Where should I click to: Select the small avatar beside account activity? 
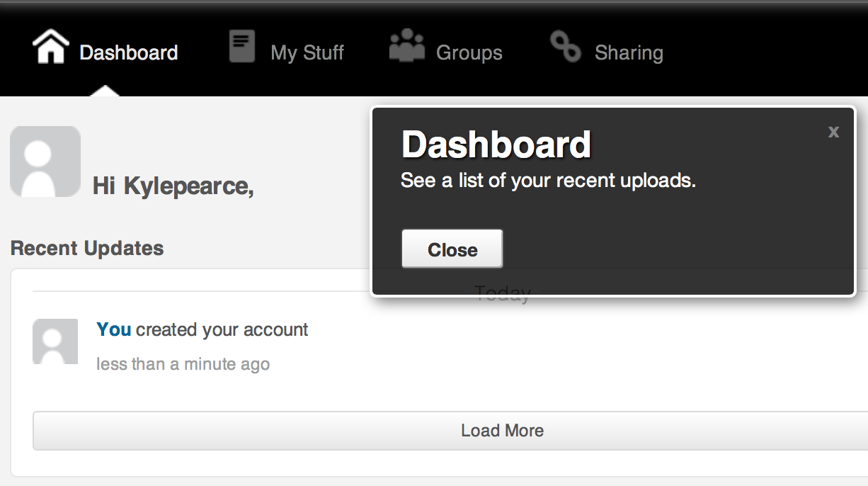tap(55, 341)
